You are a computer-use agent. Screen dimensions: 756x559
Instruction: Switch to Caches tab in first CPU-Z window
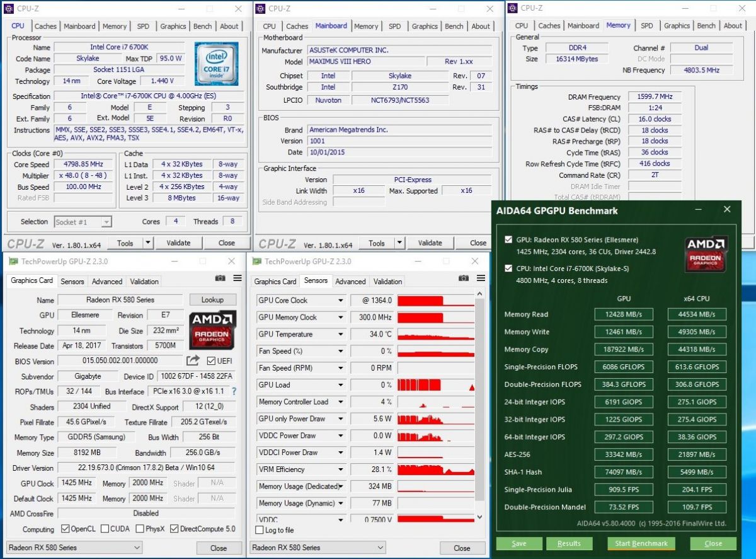45,26
